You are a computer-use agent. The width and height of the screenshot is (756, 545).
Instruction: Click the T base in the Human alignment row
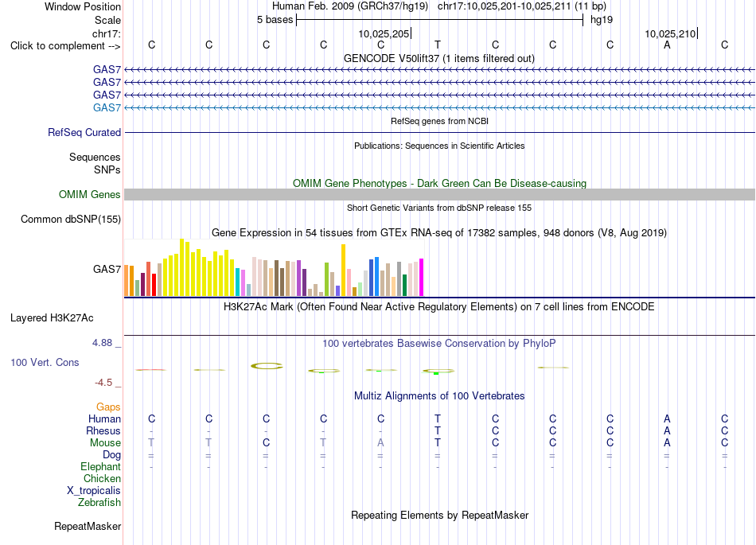pos(438,418)
